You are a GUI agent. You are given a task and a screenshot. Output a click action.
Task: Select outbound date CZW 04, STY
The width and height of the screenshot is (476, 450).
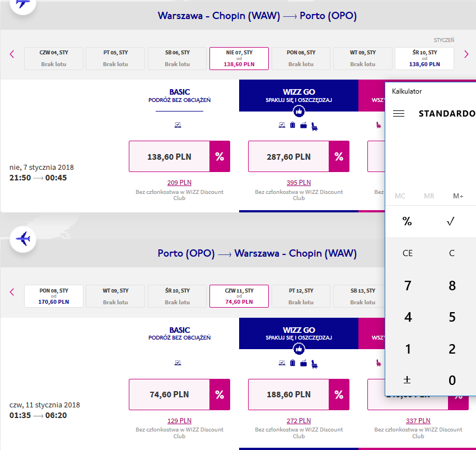[54, 58]
